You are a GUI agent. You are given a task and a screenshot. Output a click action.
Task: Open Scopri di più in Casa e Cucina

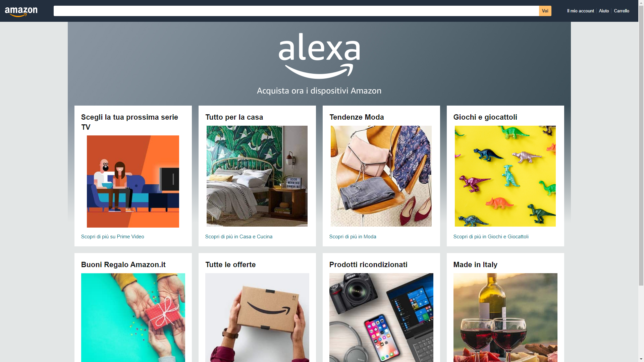coord(238,237)
